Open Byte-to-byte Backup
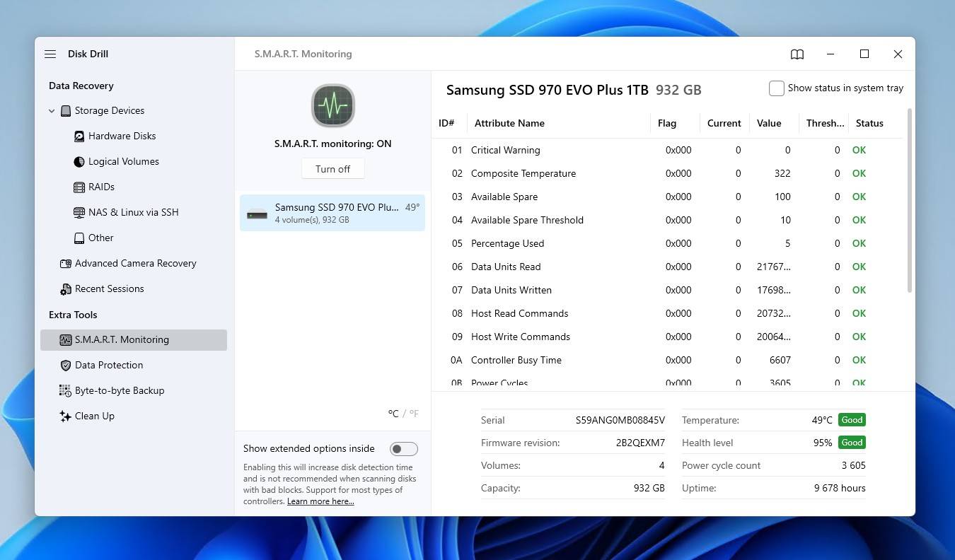 (x=119, y=390)
